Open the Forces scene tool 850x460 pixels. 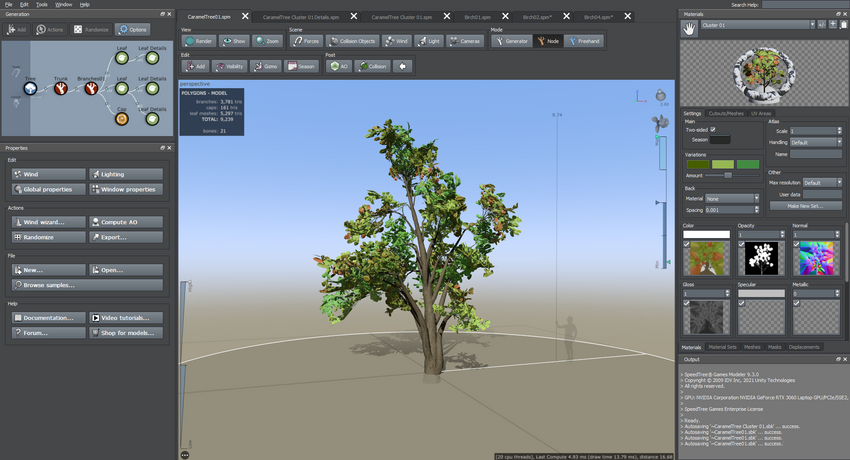[x=305, y=41]
